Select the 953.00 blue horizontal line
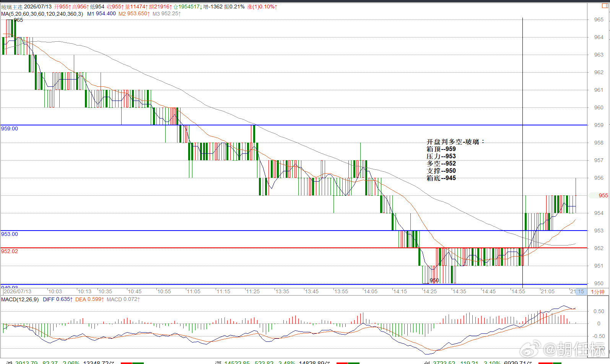 pyautogui.click(x=294, y=231)
